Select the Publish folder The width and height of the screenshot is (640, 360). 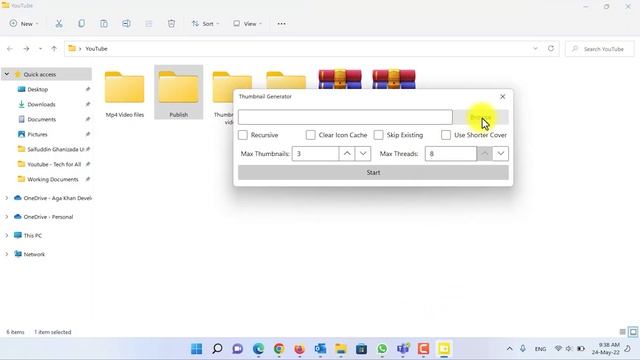click(178, 93)
